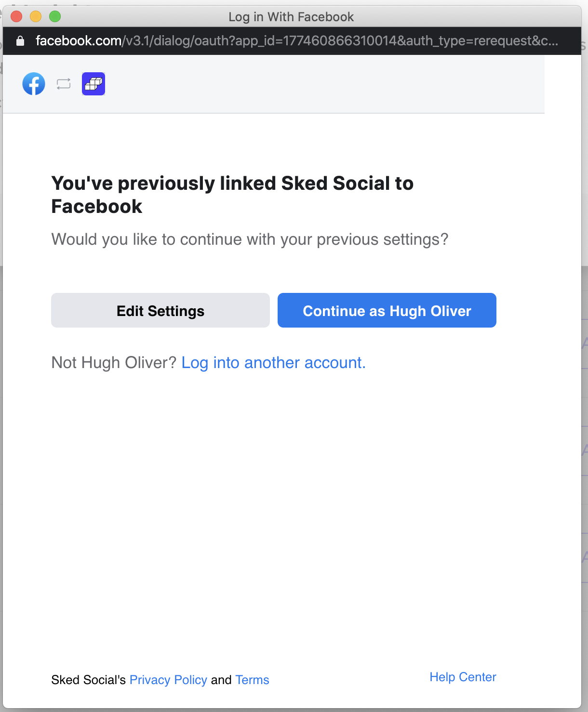Click the Sked Social's footer text

coord(89,680)
